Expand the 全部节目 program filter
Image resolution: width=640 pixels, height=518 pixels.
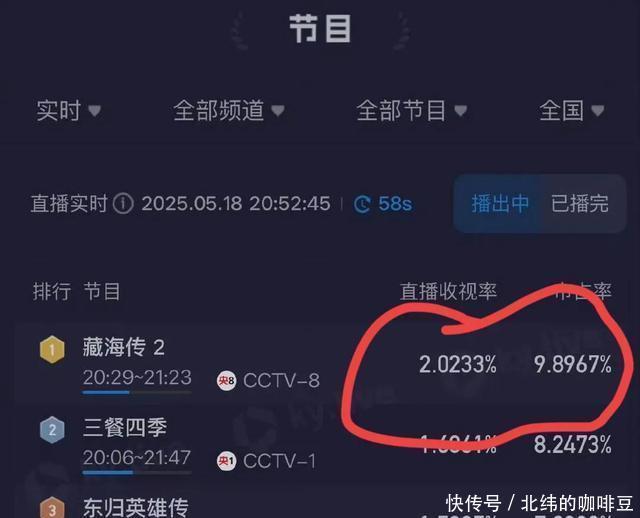click(x=411, y=111)
